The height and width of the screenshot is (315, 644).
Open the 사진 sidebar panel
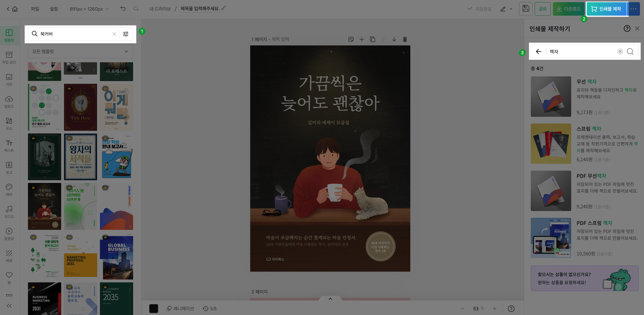(9, 80)
